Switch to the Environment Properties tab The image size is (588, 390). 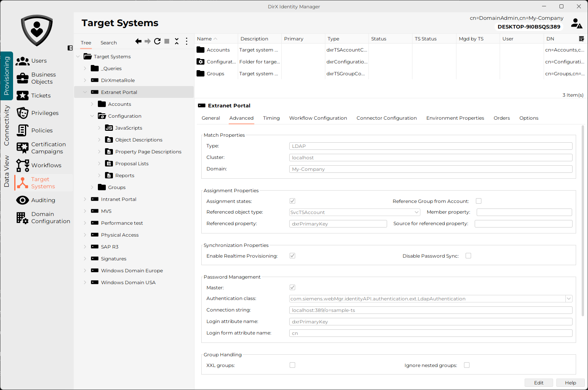pos(455,118)
